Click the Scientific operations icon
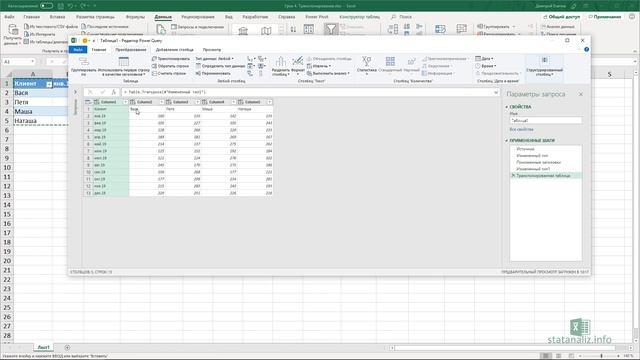The height and width of the screenshot is (360, 640). (x=411, y=61)
